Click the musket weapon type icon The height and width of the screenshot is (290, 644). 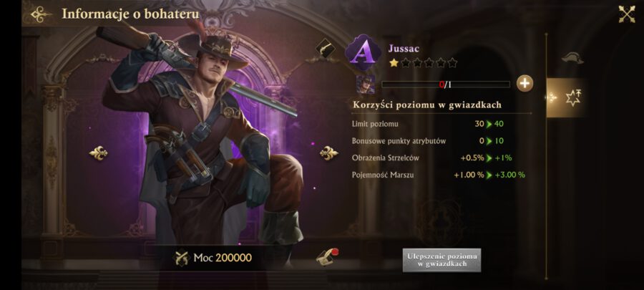click(325, 49)
